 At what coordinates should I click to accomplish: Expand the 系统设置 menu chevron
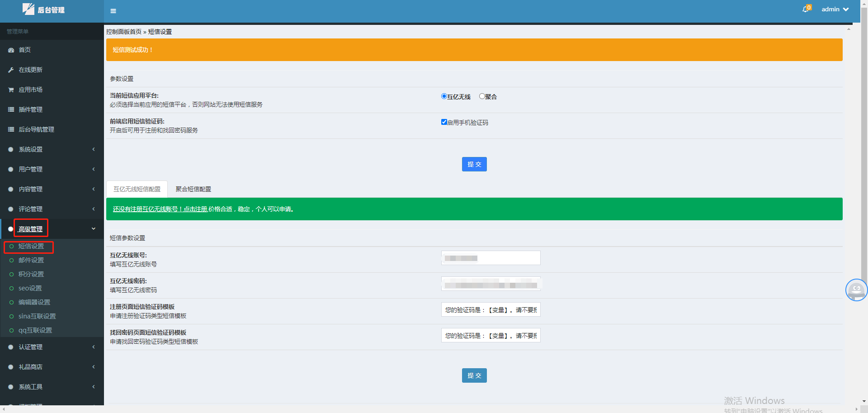94,149
